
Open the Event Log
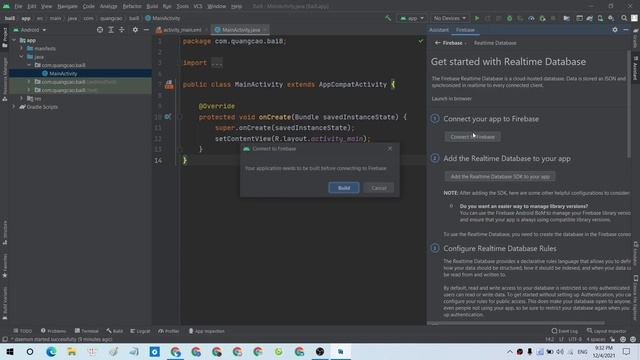click(x=564, y=331)
